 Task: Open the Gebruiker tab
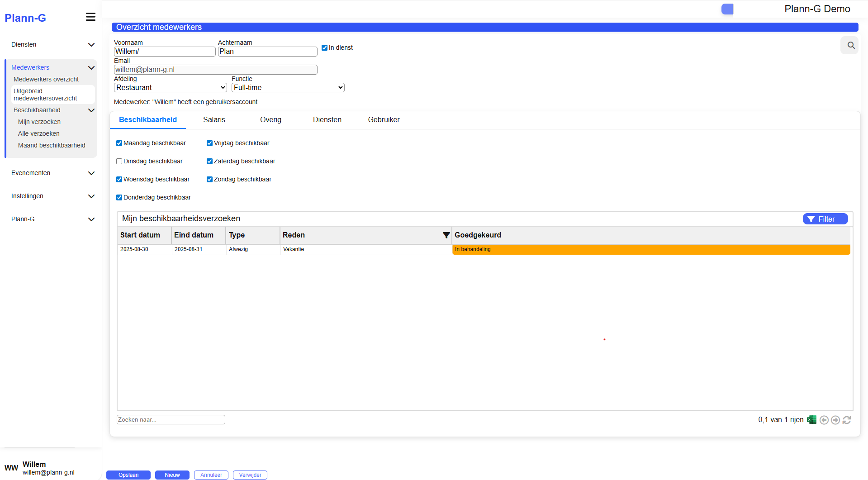coord(384,120)
